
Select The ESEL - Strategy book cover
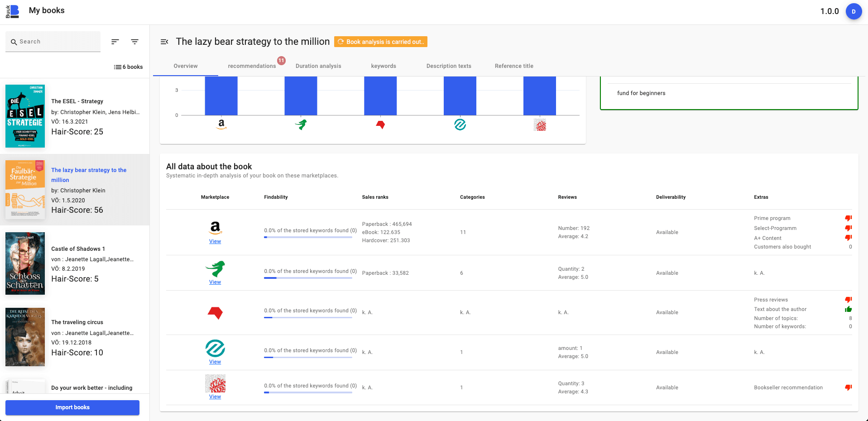tap(25, 116)
